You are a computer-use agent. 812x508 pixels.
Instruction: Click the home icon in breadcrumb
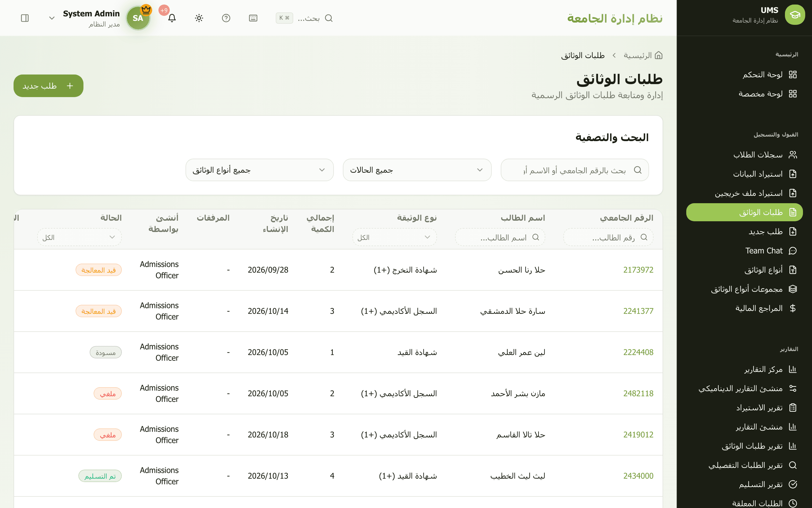(659, 55)
